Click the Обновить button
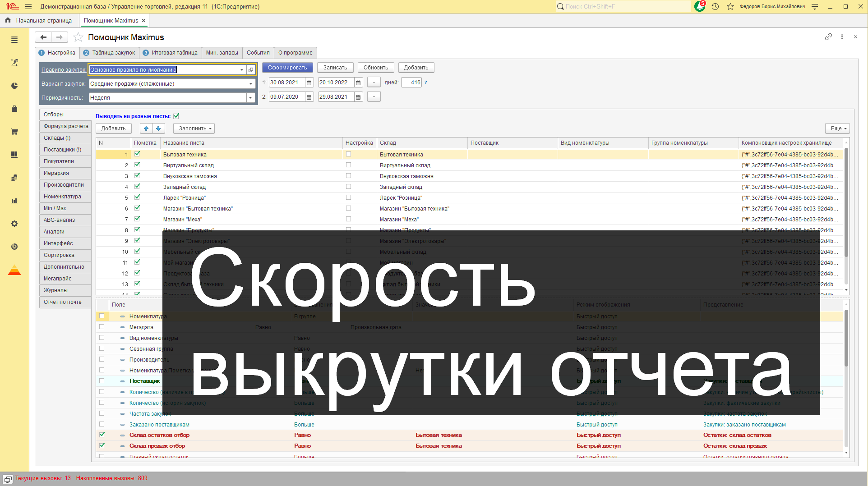 (x=376, y=68)
